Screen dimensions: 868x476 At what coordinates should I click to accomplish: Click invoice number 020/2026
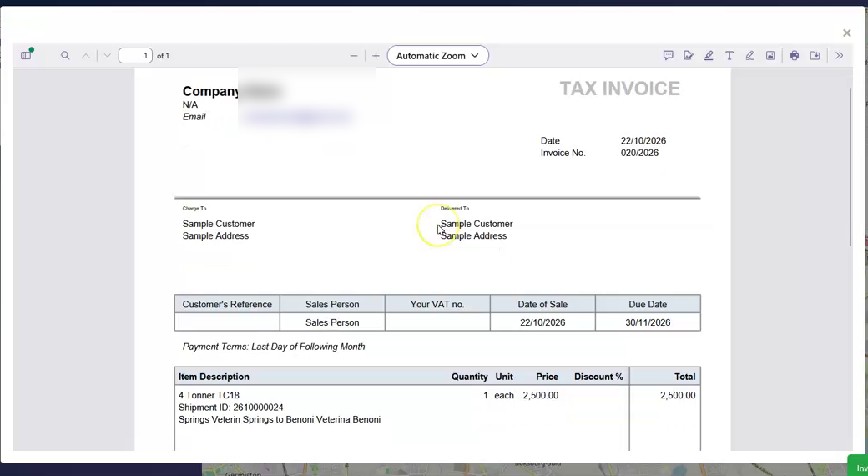(639, 153)
